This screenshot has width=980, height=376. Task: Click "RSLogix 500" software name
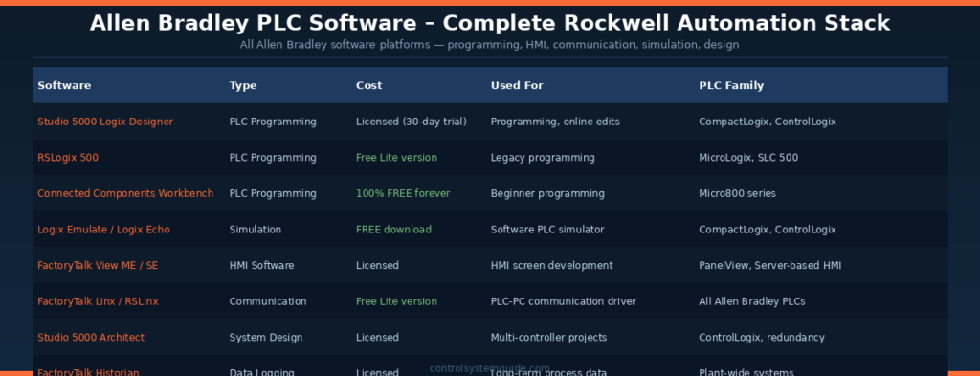tap(68, 158)
